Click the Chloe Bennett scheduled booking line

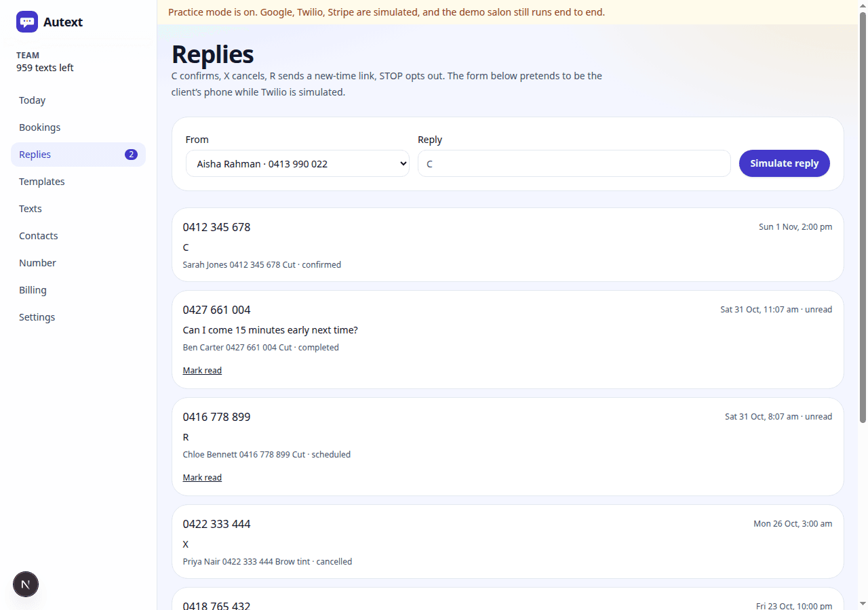[267, 455]
